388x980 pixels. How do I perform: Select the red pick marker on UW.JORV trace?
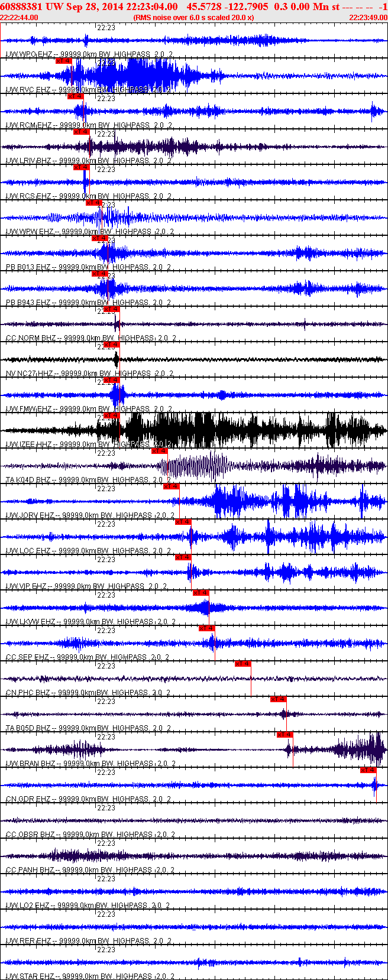click(x=171, y=486)
